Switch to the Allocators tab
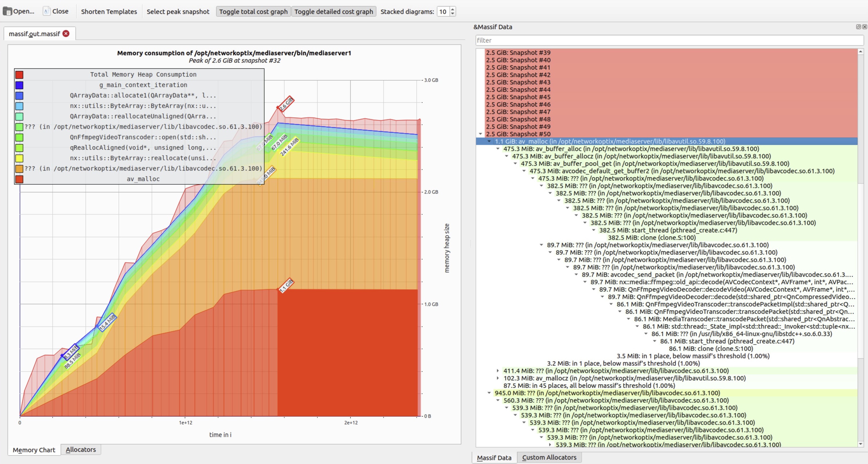The height and width of the screenshot is (464, 868). pos(80,449)
